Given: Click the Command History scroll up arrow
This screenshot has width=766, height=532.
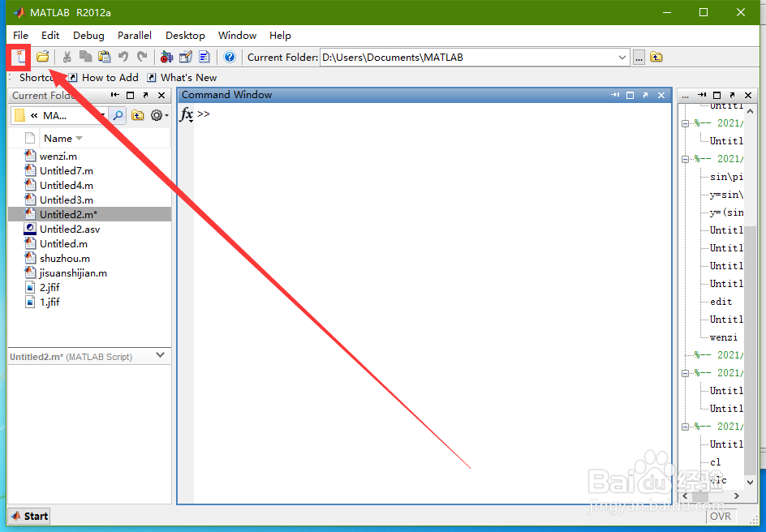Looking at the screenshot, I should pos(751,111).
